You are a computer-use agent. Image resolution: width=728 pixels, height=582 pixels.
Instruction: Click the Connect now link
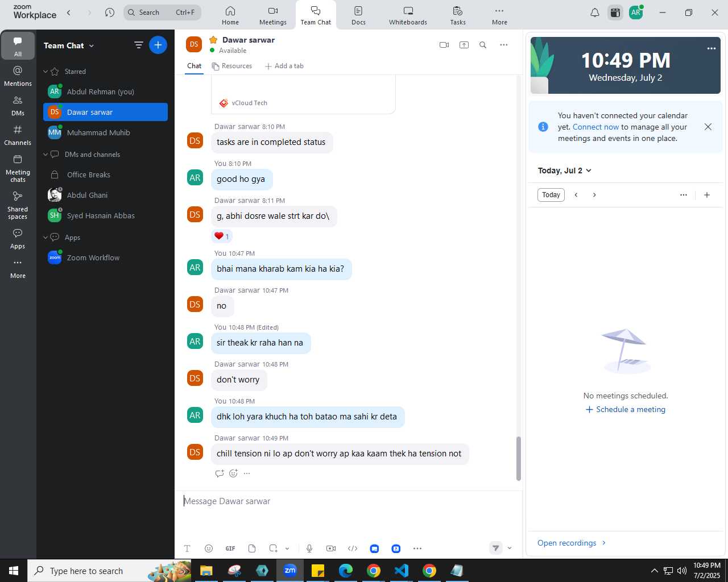pos(595,127)
